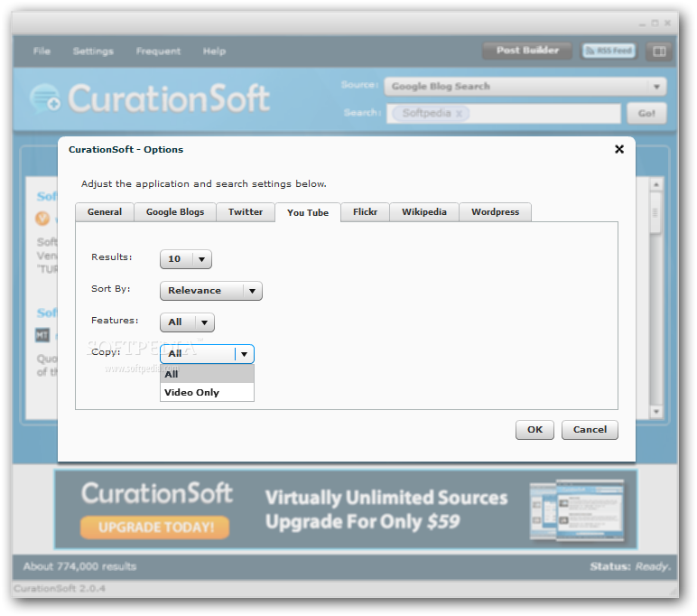The height and width of the screenshot is (616, 697).
Task: Click the Cancel button
Action: 590,430
